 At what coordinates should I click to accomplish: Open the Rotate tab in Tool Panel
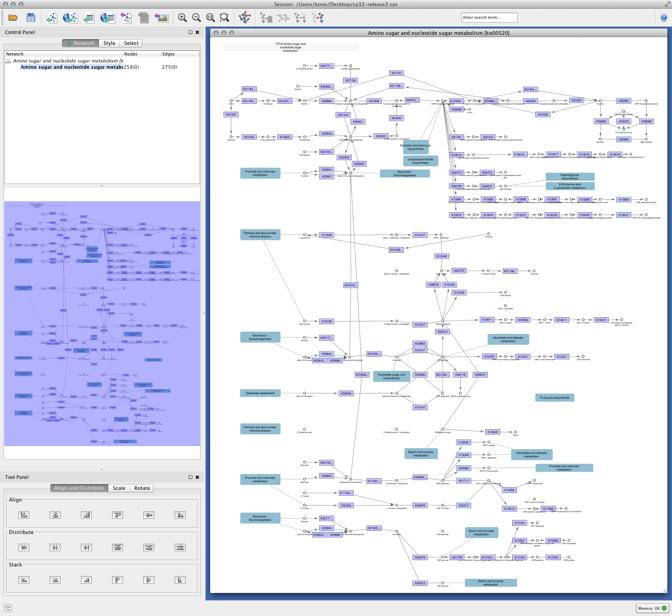142,488
